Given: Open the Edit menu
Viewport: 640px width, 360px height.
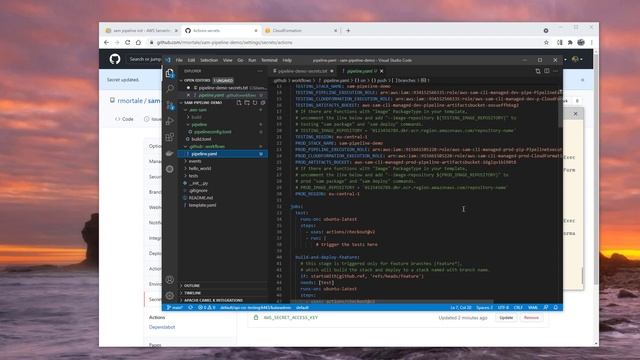Looking at the screenshot, I should (191, 60).
